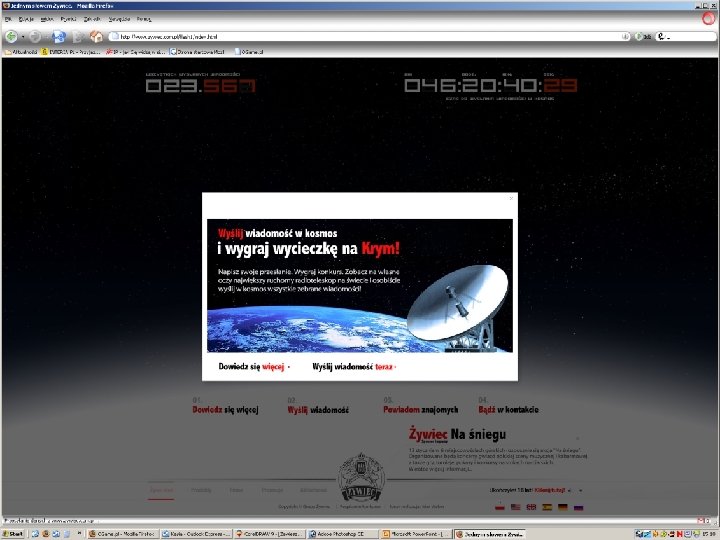
Task: Select step 04 Bądź w kontakcie
Action: point(508,409)
